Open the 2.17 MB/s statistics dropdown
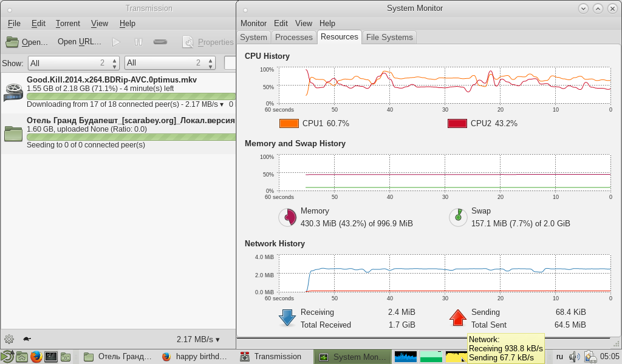 coord(198,339)
